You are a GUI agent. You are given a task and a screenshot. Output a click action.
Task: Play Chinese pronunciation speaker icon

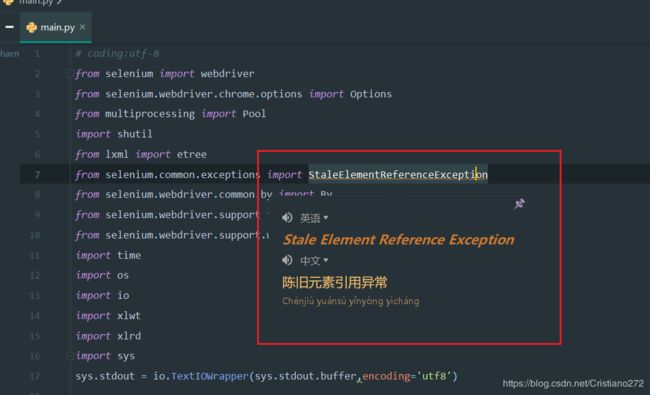tap(287, 260)
